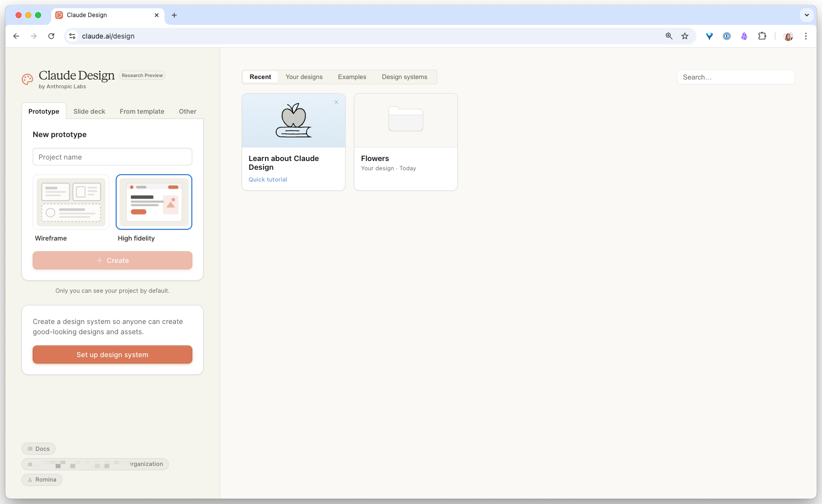Open the browser zoom control
The height and width of the screenshot is (504, 822).
point(669,36)
